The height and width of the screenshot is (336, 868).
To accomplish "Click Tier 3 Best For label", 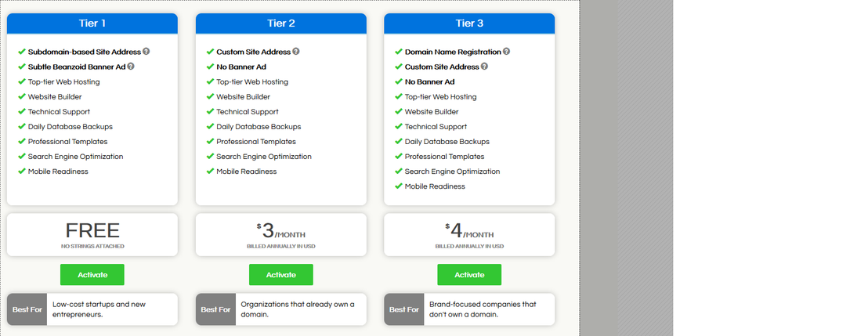I will point(404,309).
